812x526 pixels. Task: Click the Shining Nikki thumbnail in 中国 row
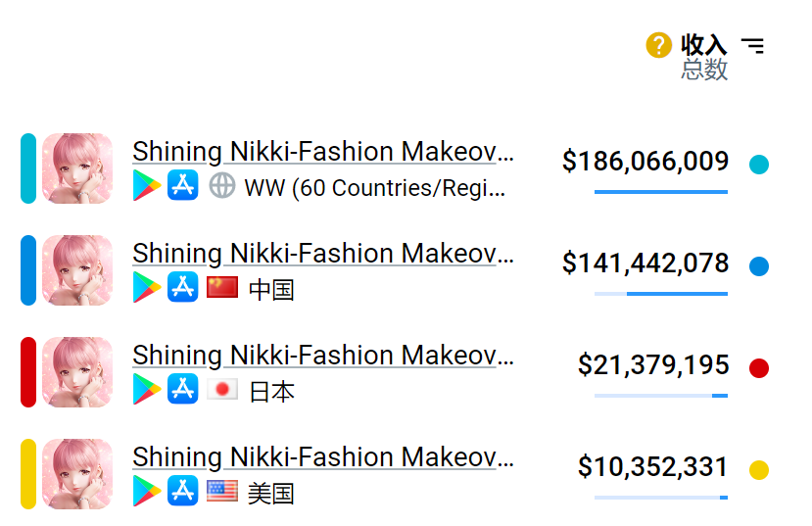click(77, 270)
